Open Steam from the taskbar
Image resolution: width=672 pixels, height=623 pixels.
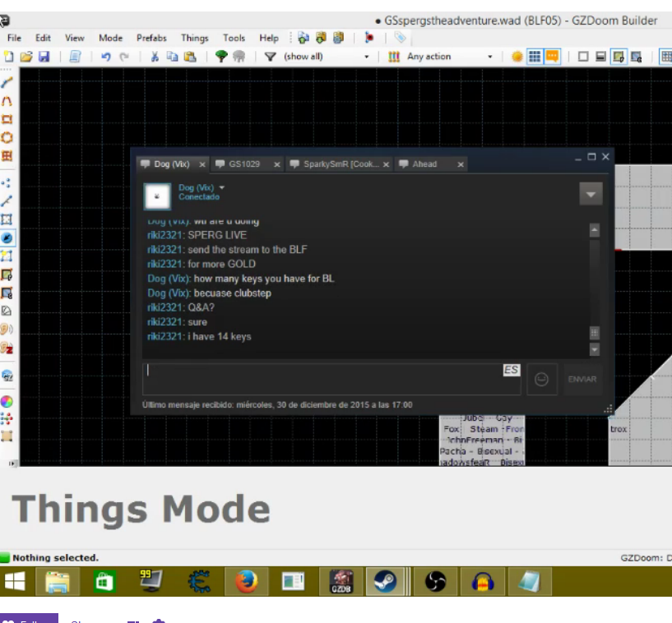coord(385,582)
